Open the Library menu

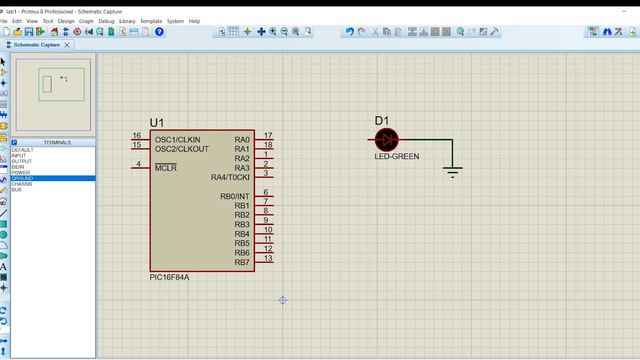(x=127, y=21)
